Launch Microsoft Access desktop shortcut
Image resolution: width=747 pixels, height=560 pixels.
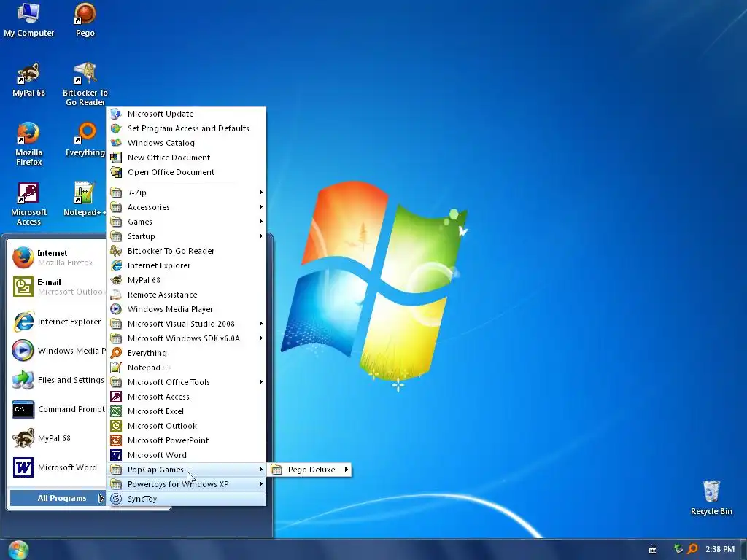(x=28, y=204)
